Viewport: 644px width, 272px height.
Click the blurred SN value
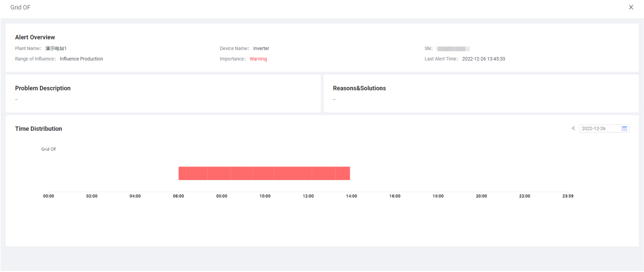[453, 49]
